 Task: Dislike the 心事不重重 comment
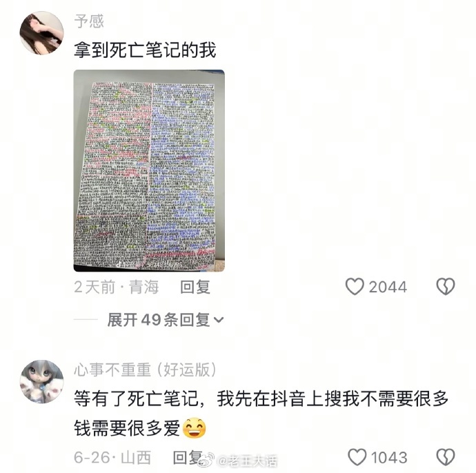[446, 457]
